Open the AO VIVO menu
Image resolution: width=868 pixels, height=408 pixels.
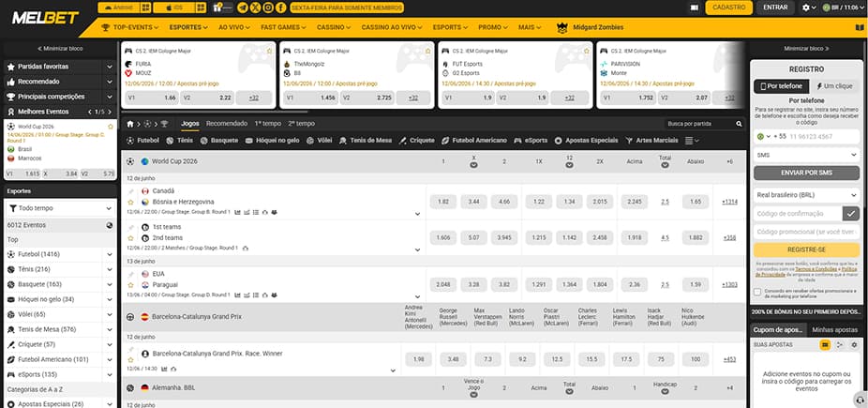tap(234, 27)
